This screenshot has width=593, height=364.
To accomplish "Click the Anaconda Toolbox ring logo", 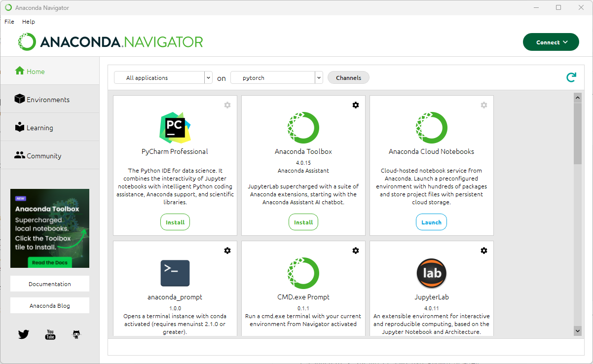I will [303, 128].
